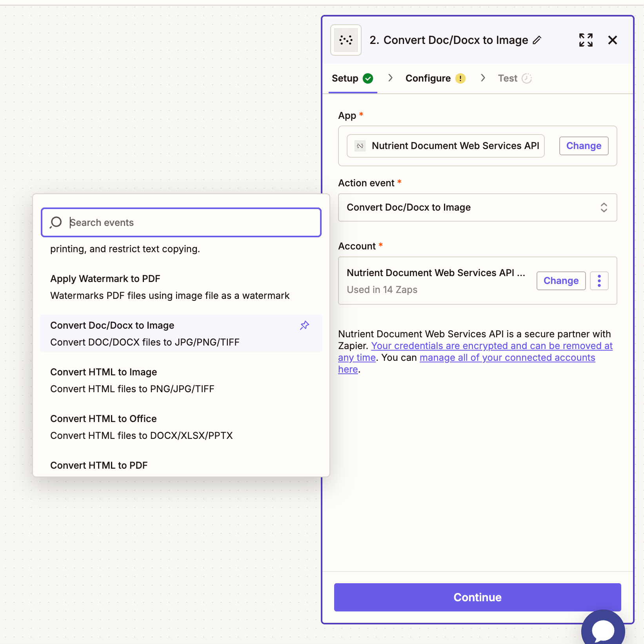This screenshot has width=644, height=644.
Task: Switch to the Configure tab
Action: point(435,78)
